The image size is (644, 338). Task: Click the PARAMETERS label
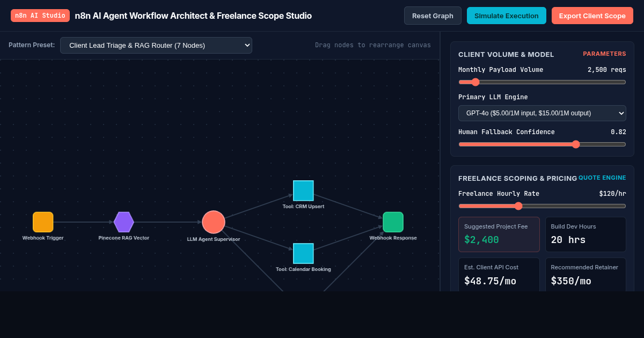pyautogui.click(x=605, y=54)
